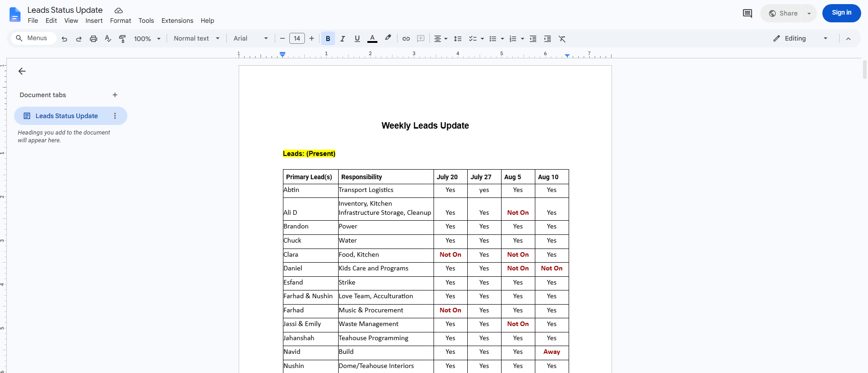Insert a link
Image resolution: width=868 pixels, height=373 pixels.
406,39
